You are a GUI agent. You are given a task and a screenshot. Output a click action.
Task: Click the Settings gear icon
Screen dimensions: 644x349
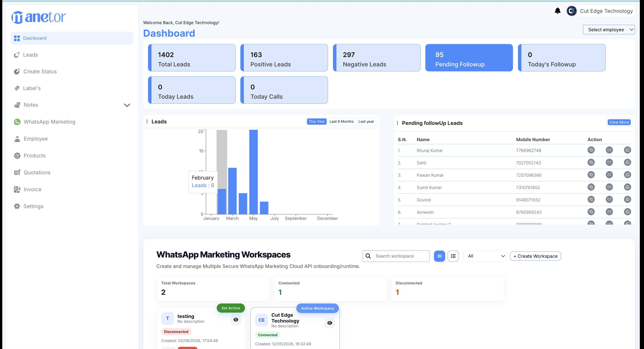17,206
